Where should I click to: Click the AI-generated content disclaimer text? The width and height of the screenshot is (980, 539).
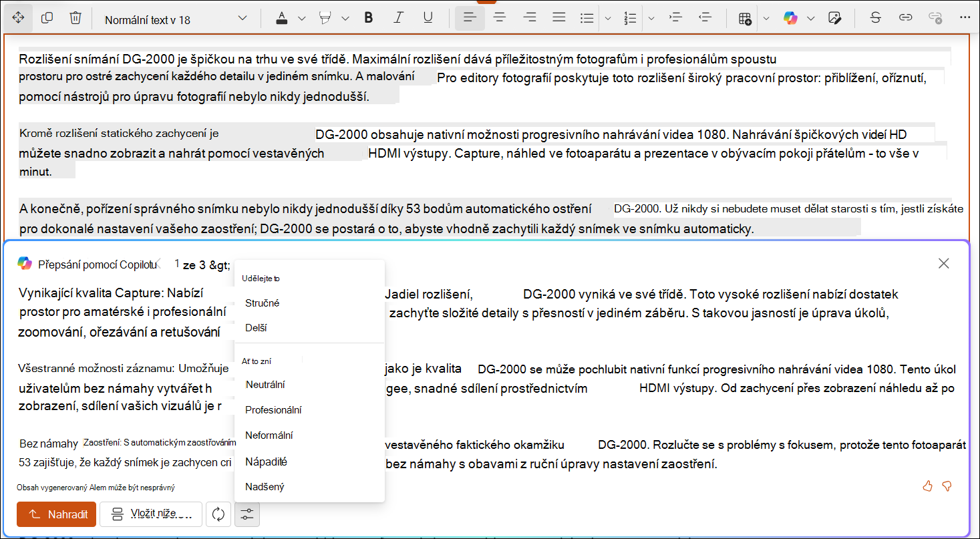97,488
